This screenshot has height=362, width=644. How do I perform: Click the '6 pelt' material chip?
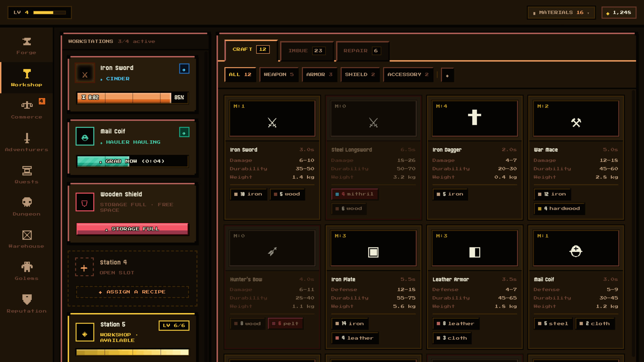tap(286, 324)
